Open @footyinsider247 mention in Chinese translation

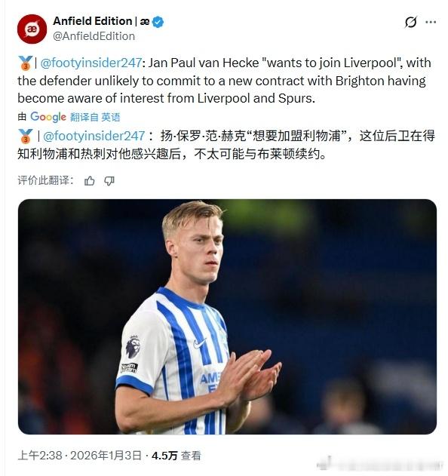(94, 136)
